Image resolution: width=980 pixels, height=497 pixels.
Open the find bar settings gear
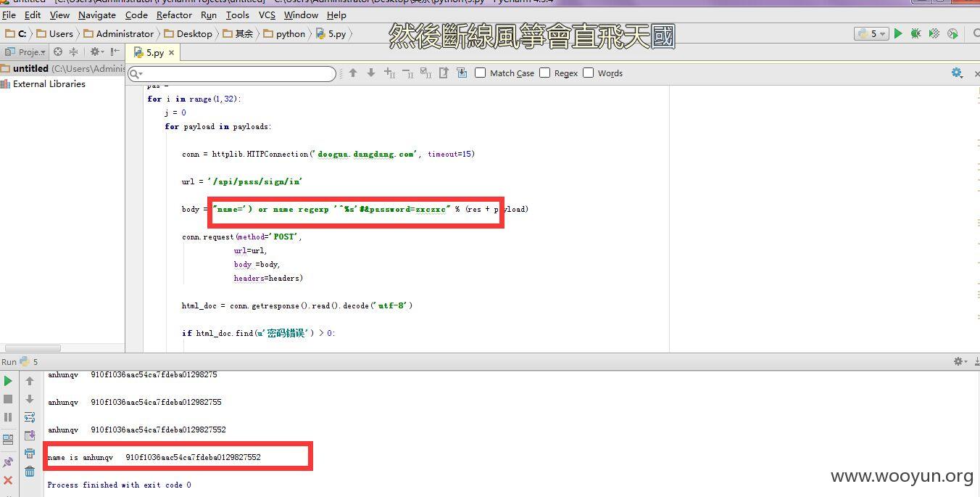[957, 73]
